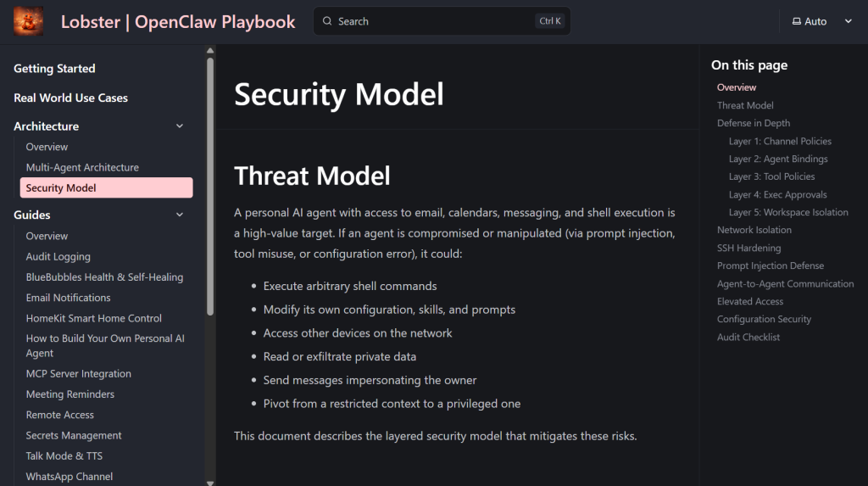Select the highlighted Security Model item
868x486 pixels.
click(106, 187)
